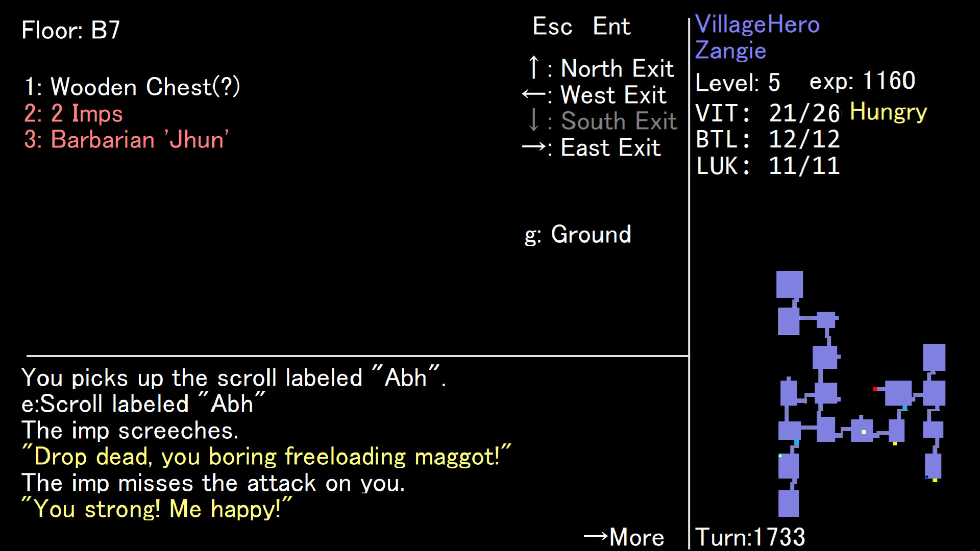
Task: Click the grayed-out South Exit arrow
Action: (x=533, y=121)
